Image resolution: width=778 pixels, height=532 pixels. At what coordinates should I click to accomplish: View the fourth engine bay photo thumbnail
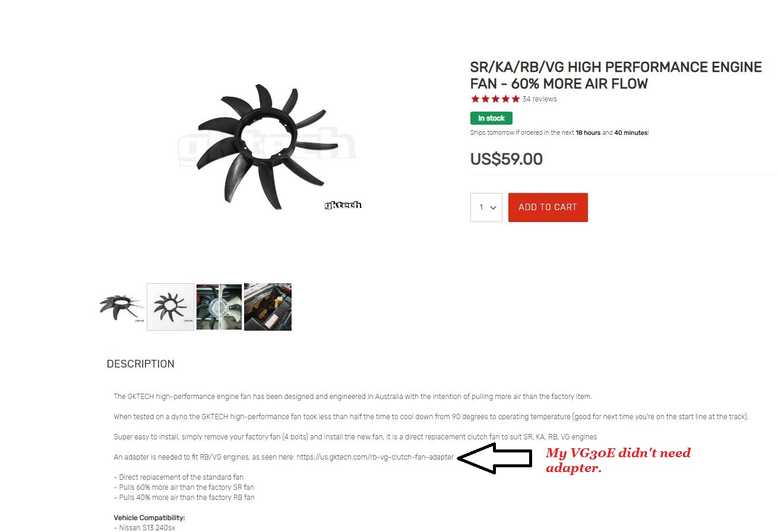(x=268, y=307)
